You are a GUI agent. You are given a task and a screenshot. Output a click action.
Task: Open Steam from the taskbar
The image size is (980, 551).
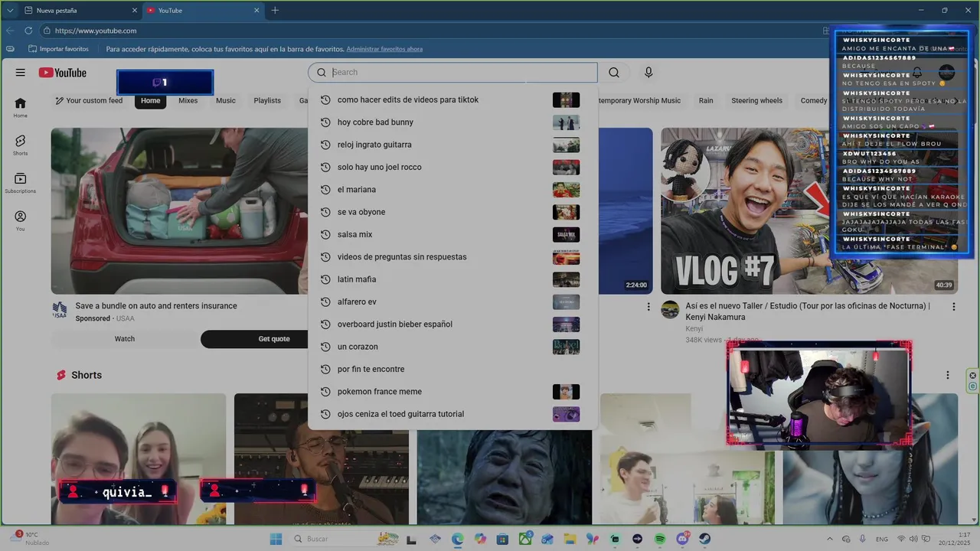coord(704,540)
